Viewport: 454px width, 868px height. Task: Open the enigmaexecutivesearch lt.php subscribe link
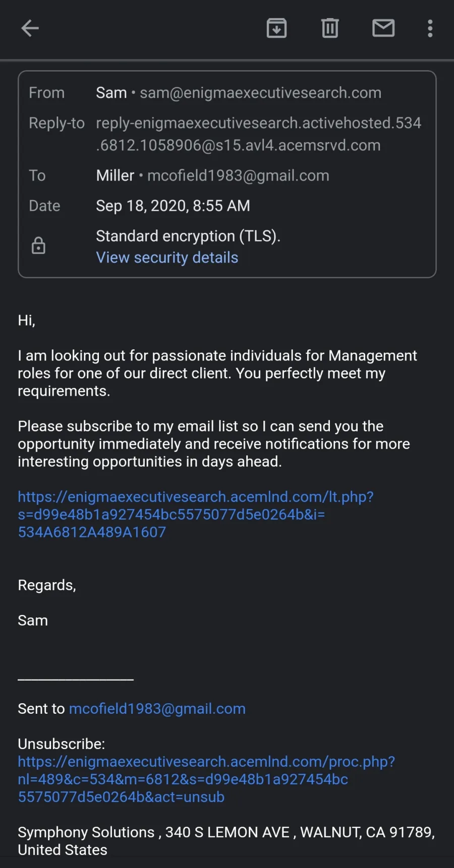(x=196, y=515)
